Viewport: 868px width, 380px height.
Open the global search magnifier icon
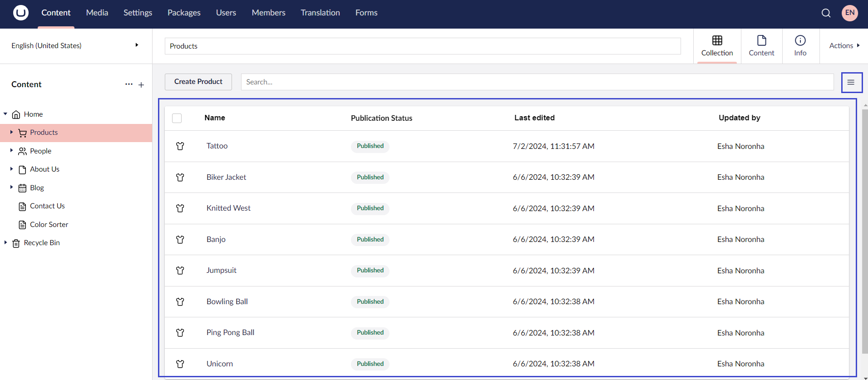[x=826, y=13]
